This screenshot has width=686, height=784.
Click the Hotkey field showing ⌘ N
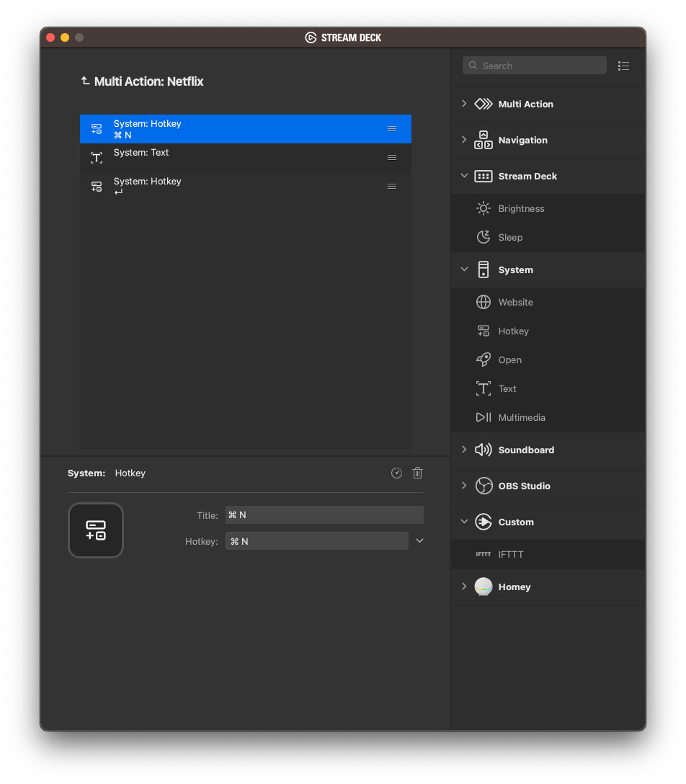tap(317, 541)
